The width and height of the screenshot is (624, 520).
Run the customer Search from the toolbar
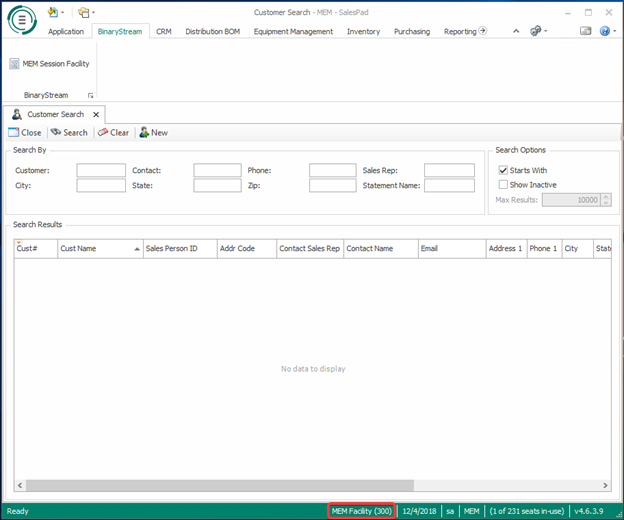pyautogui.click(x=69, y=132)
